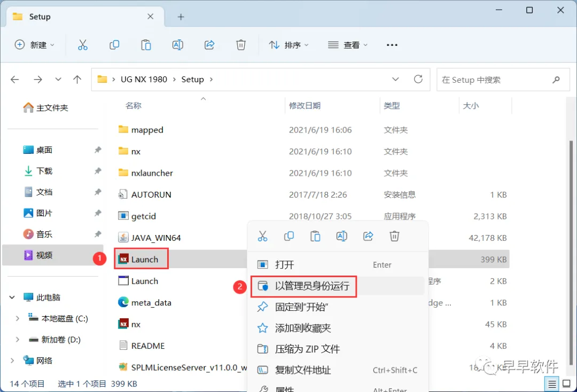The image size is (577, 392).
Task: Collapse the 此电脑 tree node
Action: pyautogui.click(x=12, y=297)
